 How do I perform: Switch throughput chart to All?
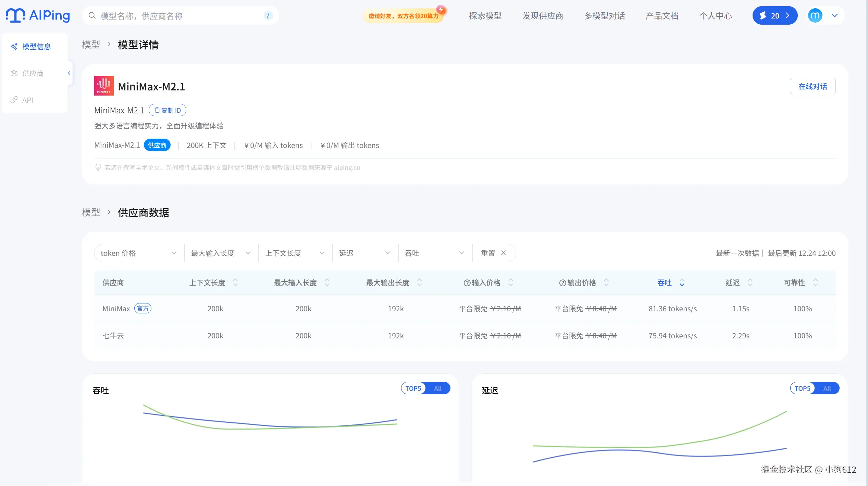[x=438, y=388]
